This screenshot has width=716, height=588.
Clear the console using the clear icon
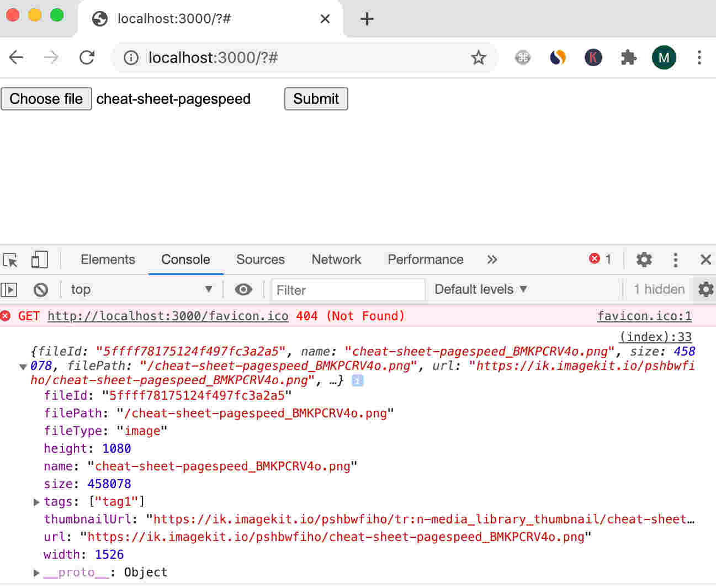click(40, 289)
